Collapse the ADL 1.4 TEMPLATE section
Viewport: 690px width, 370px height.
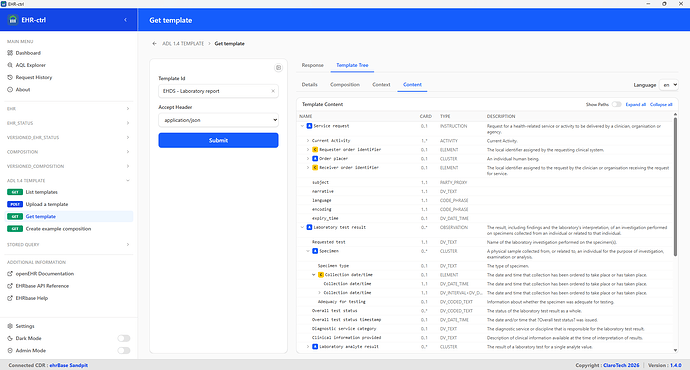click(68, 181)
